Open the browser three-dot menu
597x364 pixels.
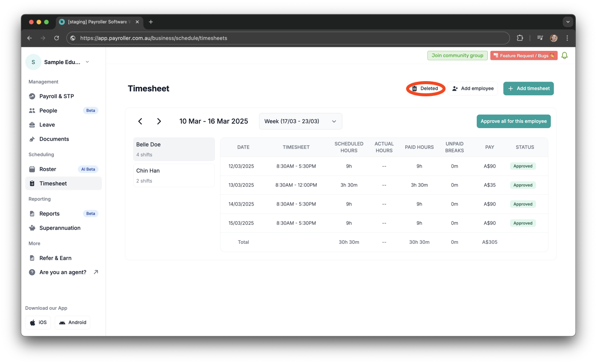[x=567, y=38]
